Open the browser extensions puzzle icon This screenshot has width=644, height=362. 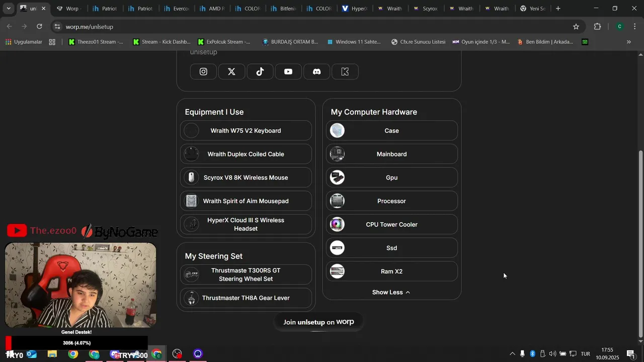coord(598,27)
